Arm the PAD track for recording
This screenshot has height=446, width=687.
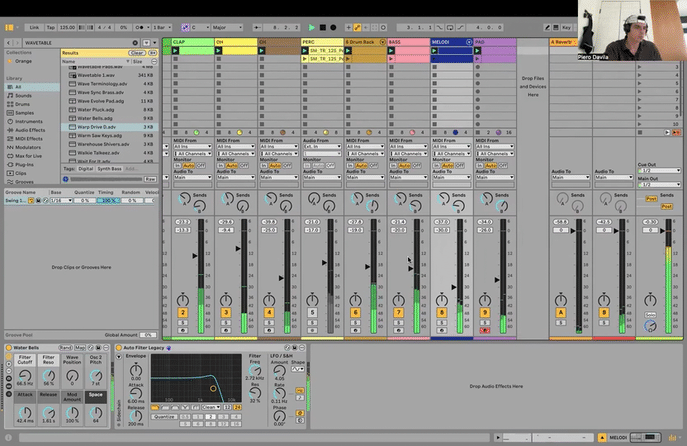(x=485, y=330)
